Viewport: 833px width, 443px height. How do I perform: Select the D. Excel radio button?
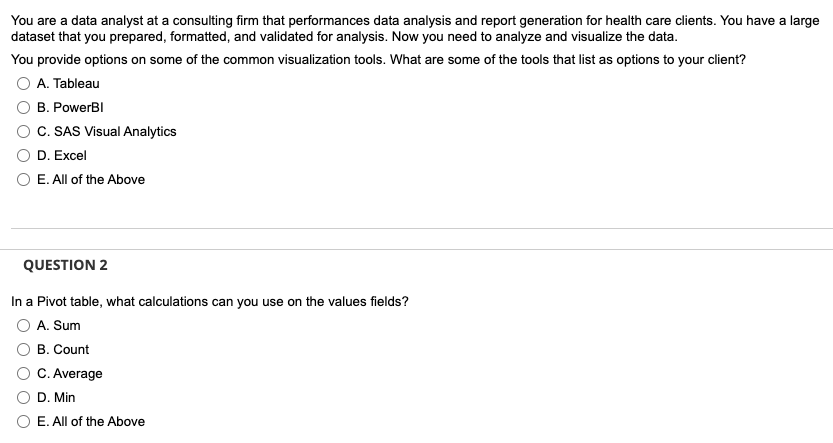[x=23, y=156]
